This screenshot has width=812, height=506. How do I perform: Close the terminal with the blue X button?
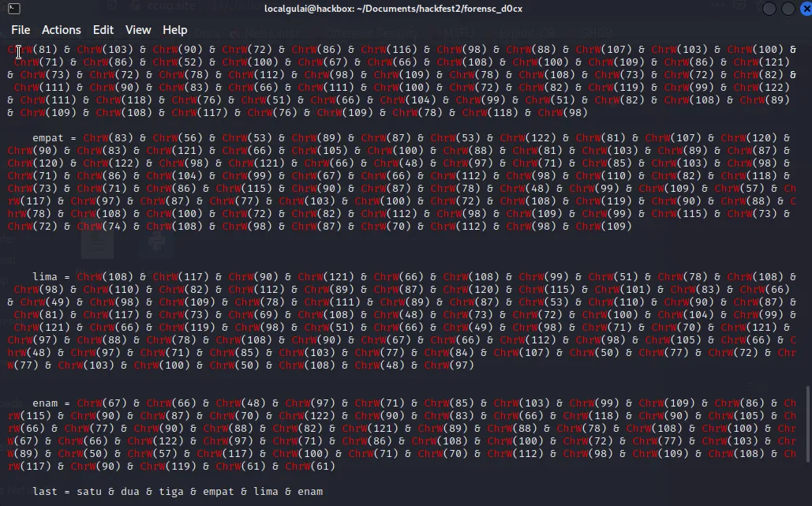click(x=804, y=9)
